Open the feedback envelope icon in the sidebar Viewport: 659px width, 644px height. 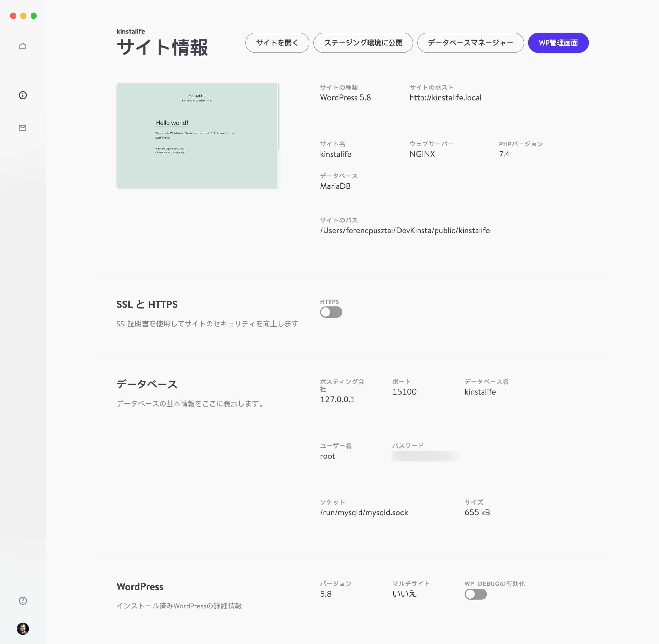[x=23, y=128]
